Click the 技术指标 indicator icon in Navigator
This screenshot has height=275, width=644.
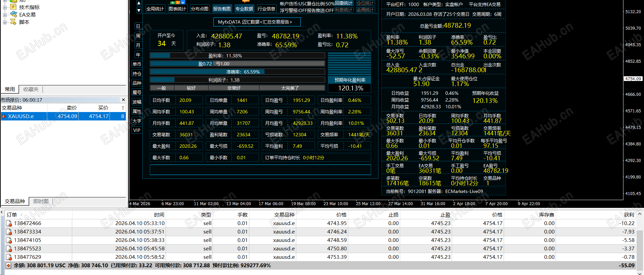[x=13, y=7]
